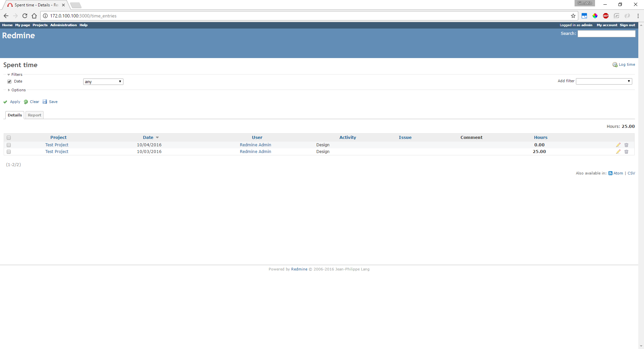Switch to the Report tab

click(35, 115)
